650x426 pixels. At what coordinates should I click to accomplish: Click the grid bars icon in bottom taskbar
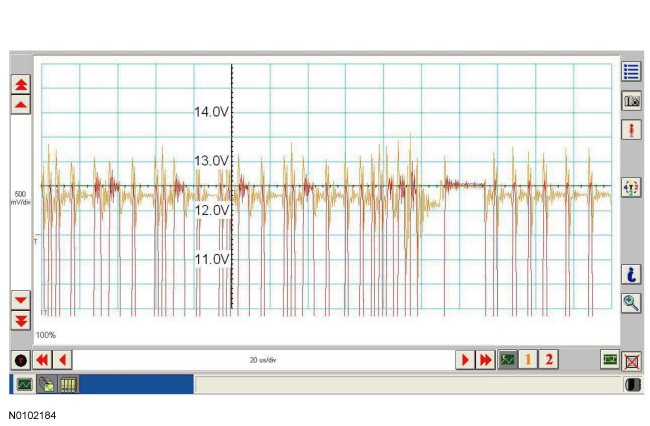click(68, 384)
